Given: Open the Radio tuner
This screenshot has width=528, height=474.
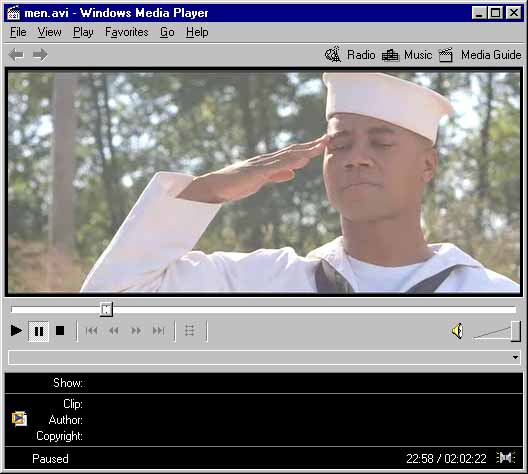Looking at the screenshot, I should click(350, 55).
